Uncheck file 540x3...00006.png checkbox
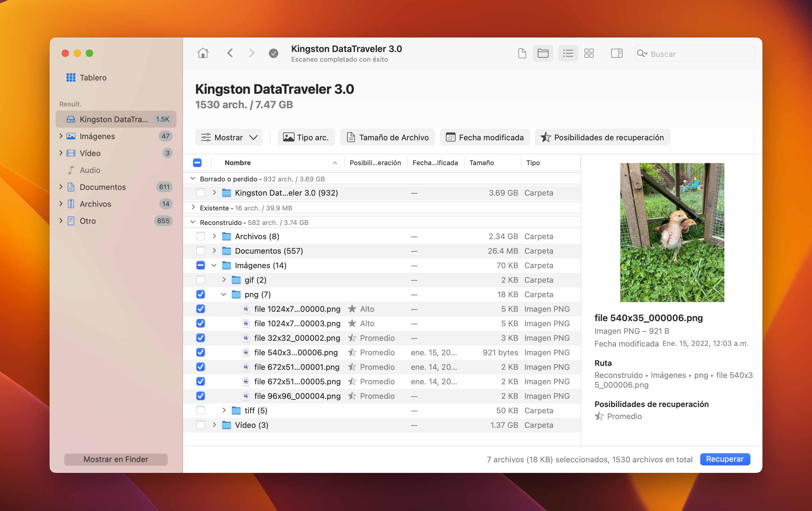Image resolution: width=812 pixels, height=511 pixels. 200,352
